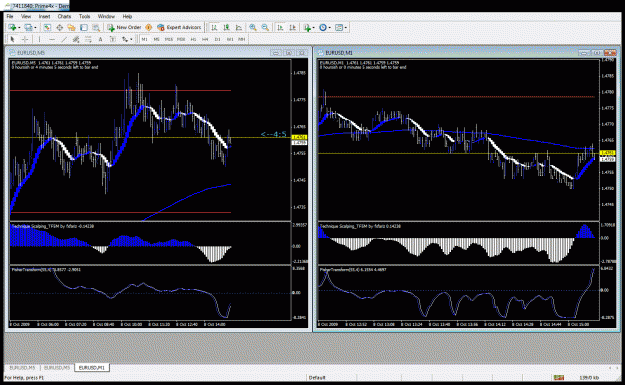Show the Market Watch panel
The height and width of the screenshot is (385, 625).
tap(47, 28)
